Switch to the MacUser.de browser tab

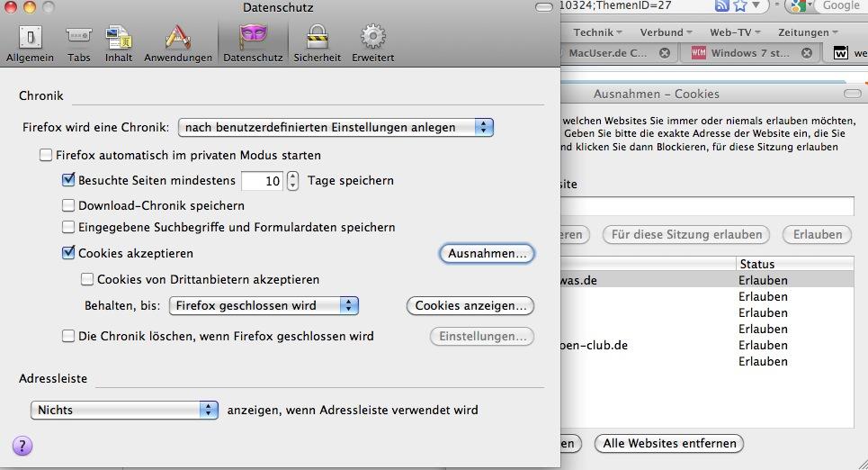(x=608, y=53)
